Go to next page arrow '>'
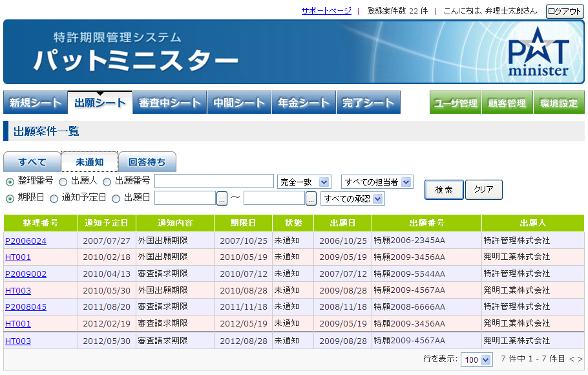588x375 pixels. tap(580, 359)
